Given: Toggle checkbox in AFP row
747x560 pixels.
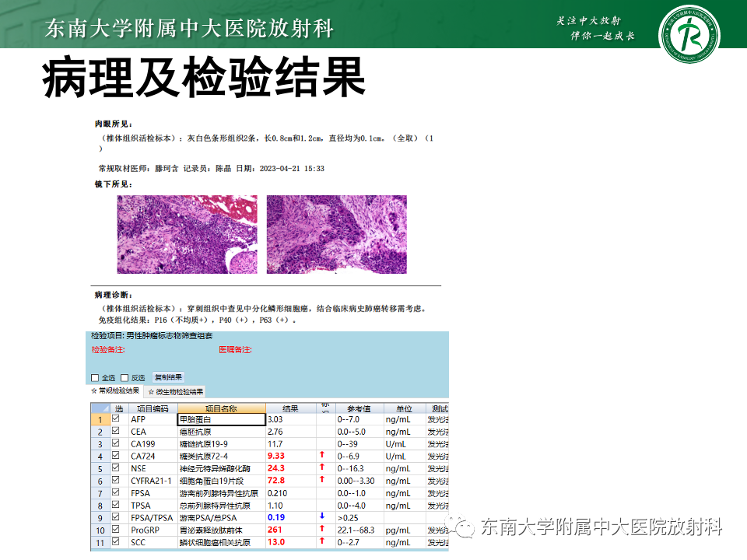Looking at the screenshot, I should pyautogui.click(x=116, y=418).
